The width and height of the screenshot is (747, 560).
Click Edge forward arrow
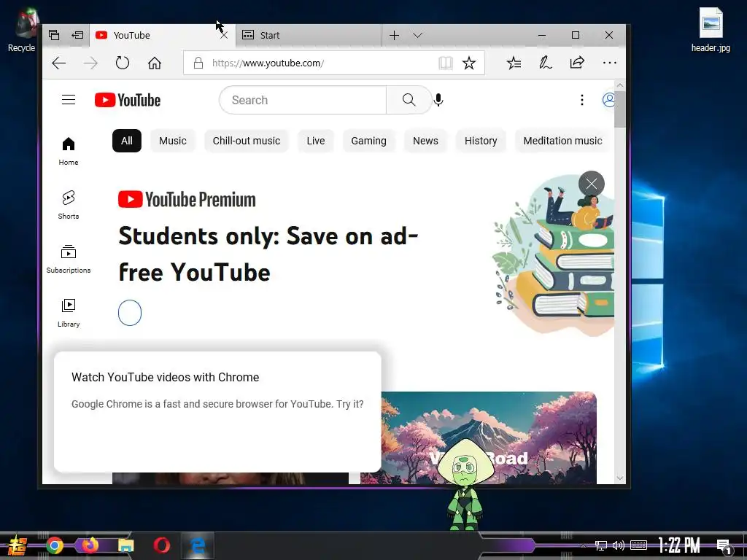(90, 63)
